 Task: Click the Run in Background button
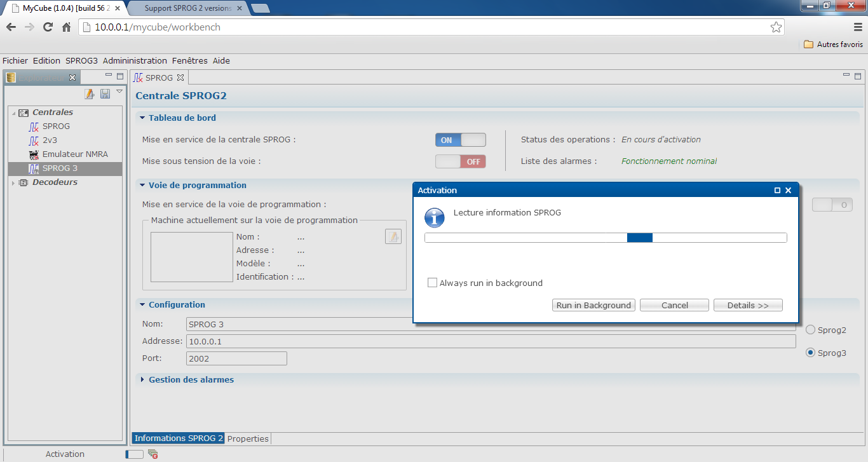click(x=593, y=305)
